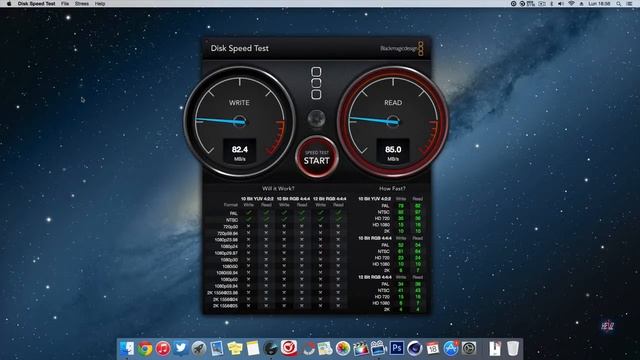Open the red target app in Dock
The width and height of the screenshot is (640, 360).
point(289,348)
